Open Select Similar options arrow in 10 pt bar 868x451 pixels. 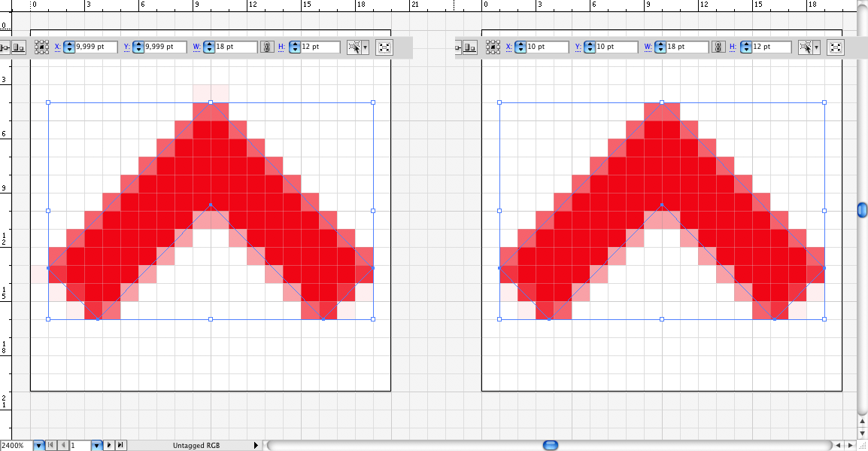pyautogui.click(x=817, y=47)
